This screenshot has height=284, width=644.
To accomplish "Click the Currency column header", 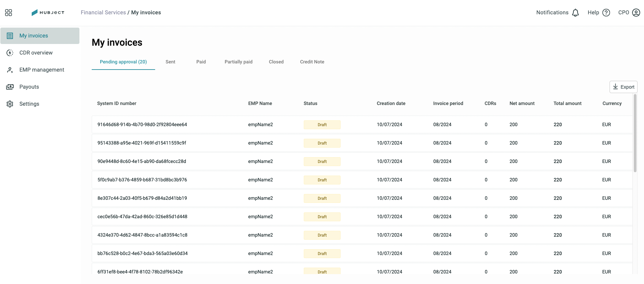I will [x=612, y=104].
